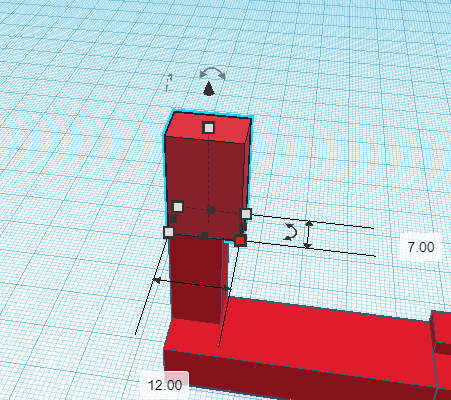This screenshot has width=451, height=400.
Task: Select the black midpoint handle on left edge
Action: (x=174, y=219)
